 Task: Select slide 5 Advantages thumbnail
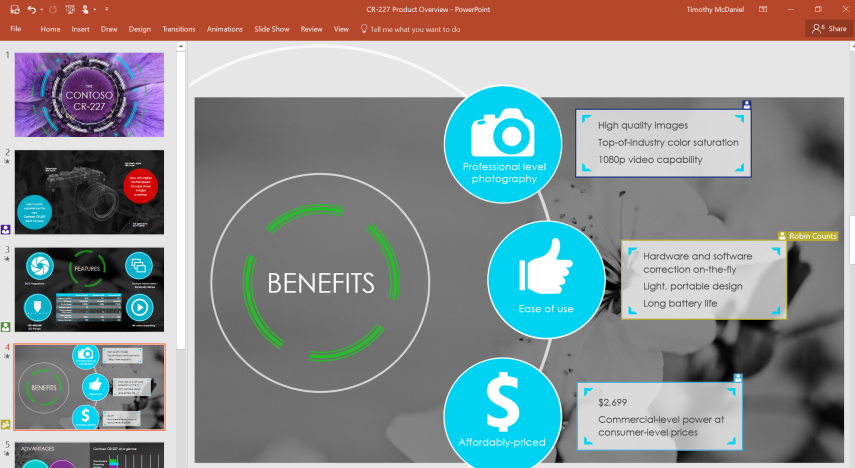[x=89, y=455]
